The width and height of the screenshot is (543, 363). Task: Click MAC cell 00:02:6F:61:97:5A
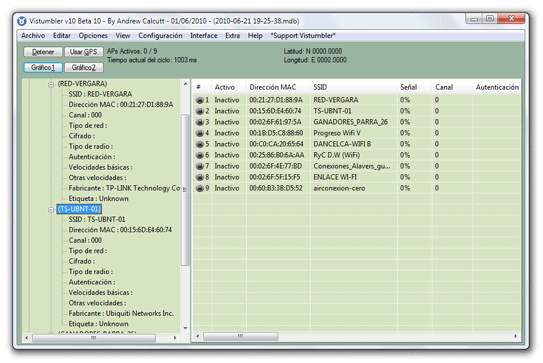click(275, 122)
